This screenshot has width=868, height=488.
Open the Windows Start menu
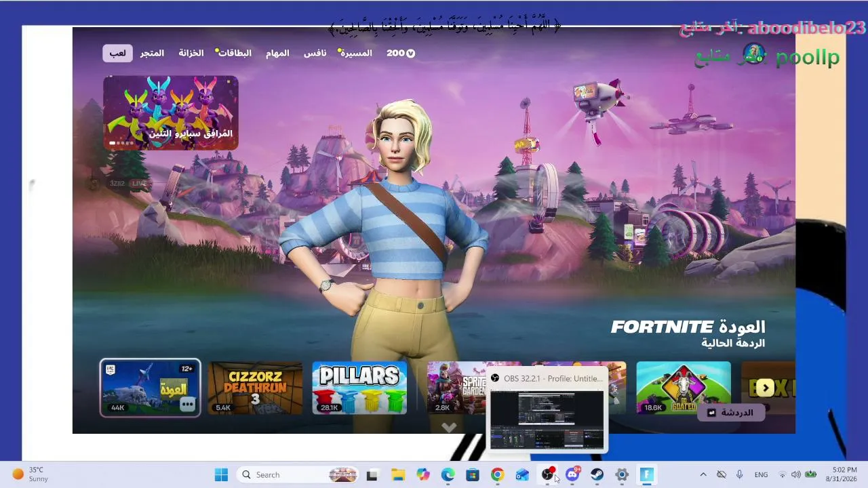click(221, 474)
